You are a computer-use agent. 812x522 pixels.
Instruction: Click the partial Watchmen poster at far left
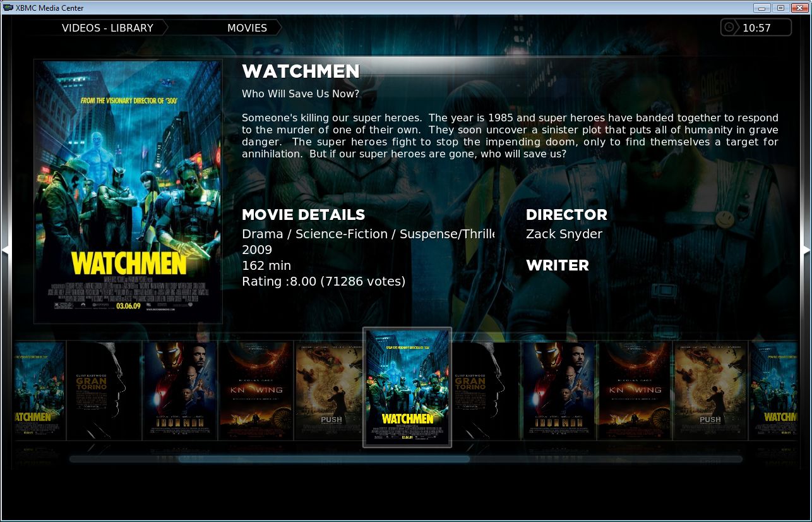coord(39,390)
